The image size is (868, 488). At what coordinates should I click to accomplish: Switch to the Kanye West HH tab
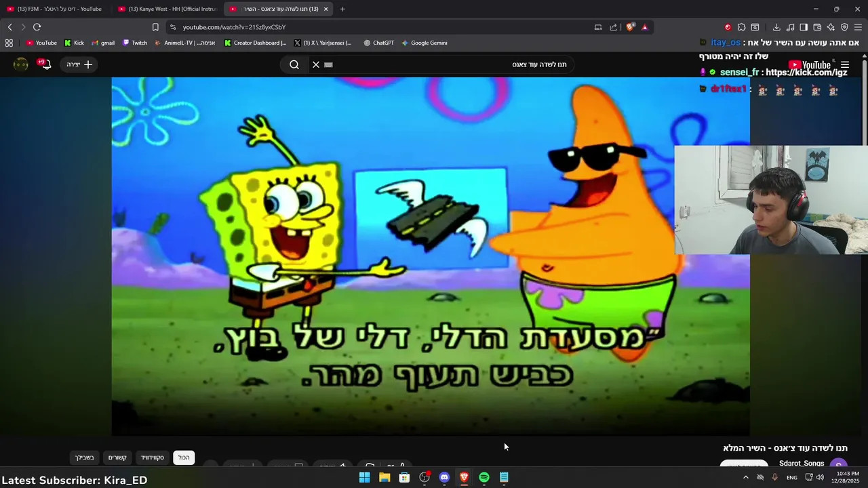tap(167, 9)
